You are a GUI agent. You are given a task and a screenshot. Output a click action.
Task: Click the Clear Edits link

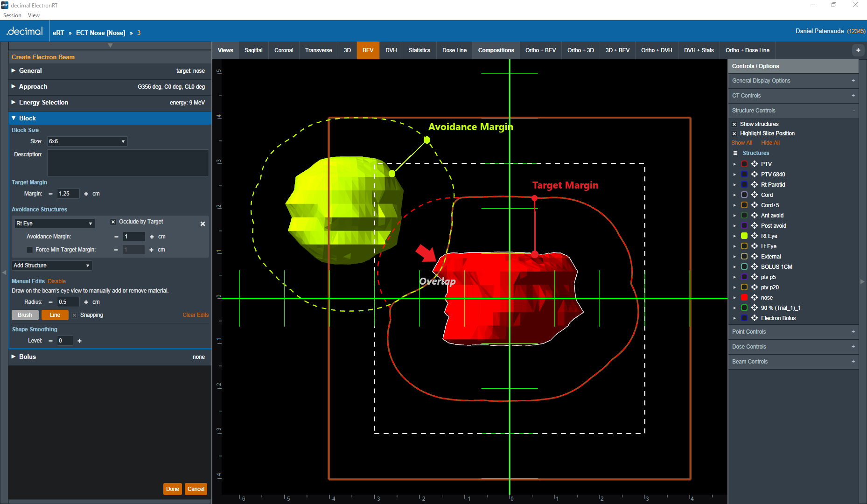tap(195, 315)
